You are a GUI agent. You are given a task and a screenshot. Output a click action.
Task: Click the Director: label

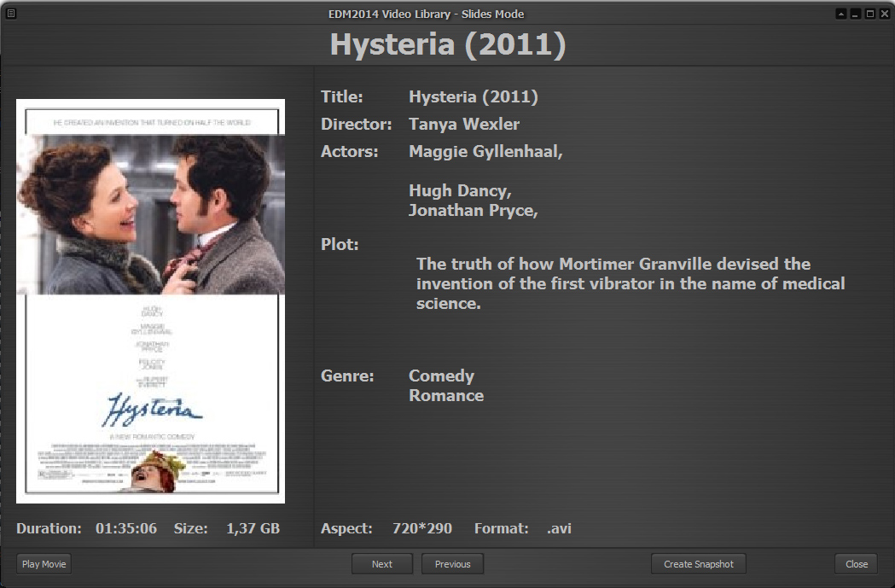(356, 124)
